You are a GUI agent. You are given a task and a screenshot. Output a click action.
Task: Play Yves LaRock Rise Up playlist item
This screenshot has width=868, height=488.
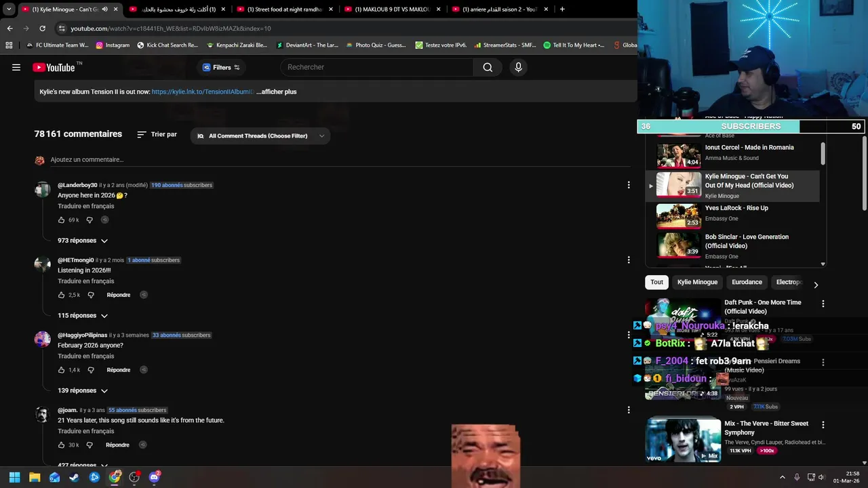(x=732, y=215)
